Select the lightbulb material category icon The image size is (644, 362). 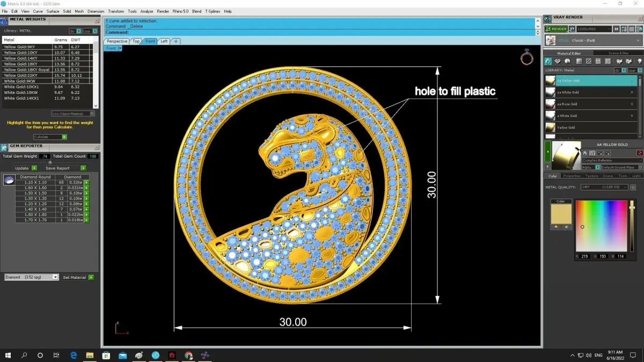coord(639,62)
